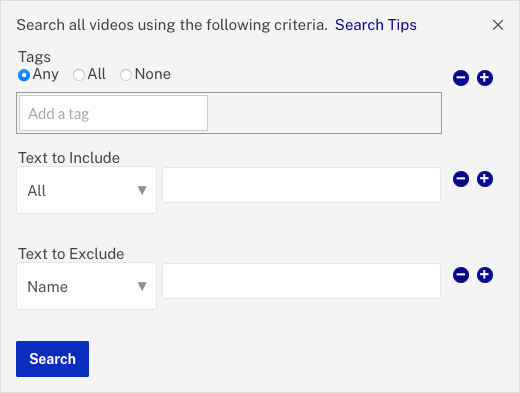Click the Text to Exclude text box
Screen dimensions: 520x393
(301, 281)
